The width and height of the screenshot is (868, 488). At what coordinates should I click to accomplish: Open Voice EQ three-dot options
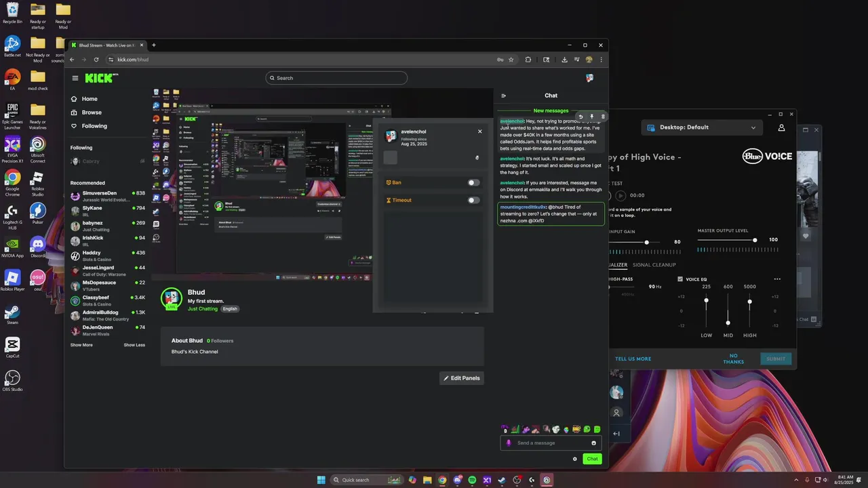pos(777,279)
